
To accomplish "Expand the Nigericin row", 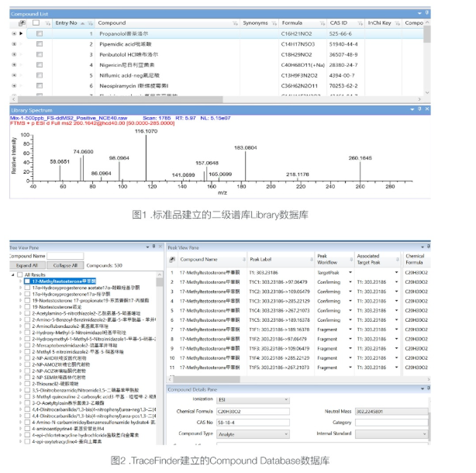I will tap(14, 65).
